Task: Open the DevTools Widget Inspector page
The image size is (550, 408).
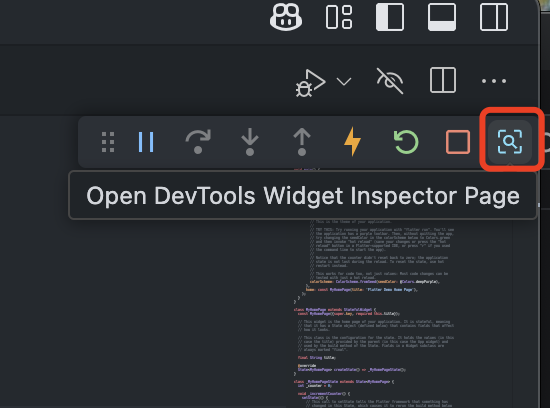Action: pyautogui.click(x=510, y=142)
